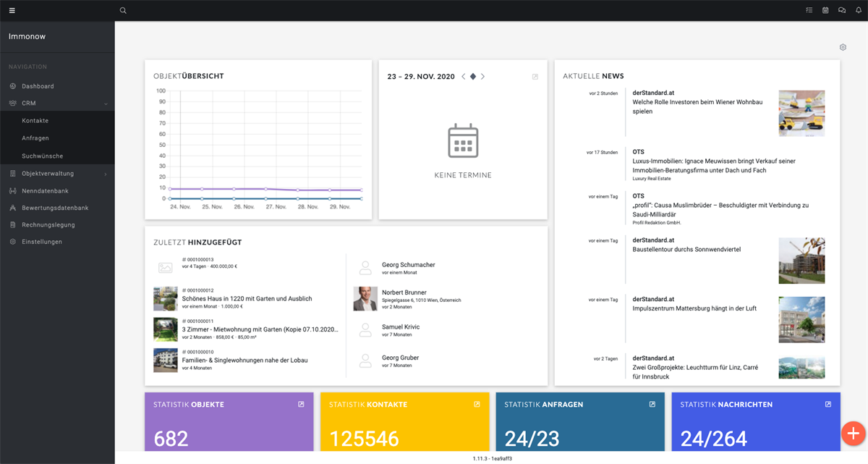The image size is (868, 464).
Task: Open contact Georg Schumacher
Action: pyautogui.click(x=409, y=265)
